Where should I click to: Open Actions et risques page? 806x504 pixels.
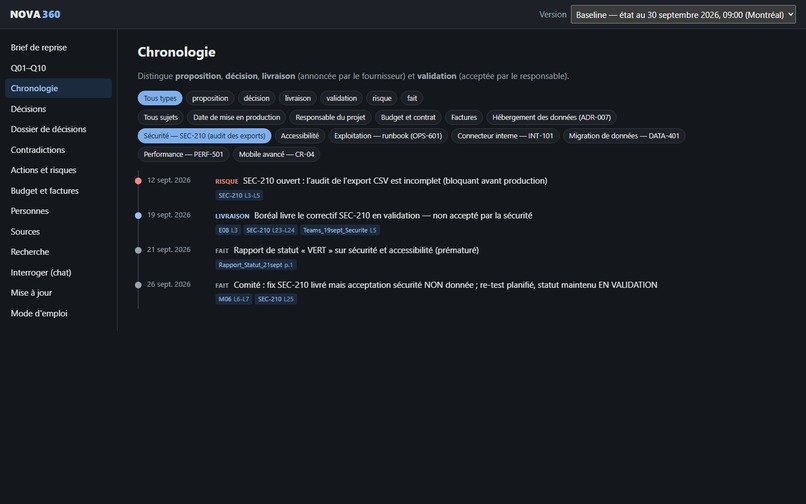pyautogui.click(x=58, y=170)
